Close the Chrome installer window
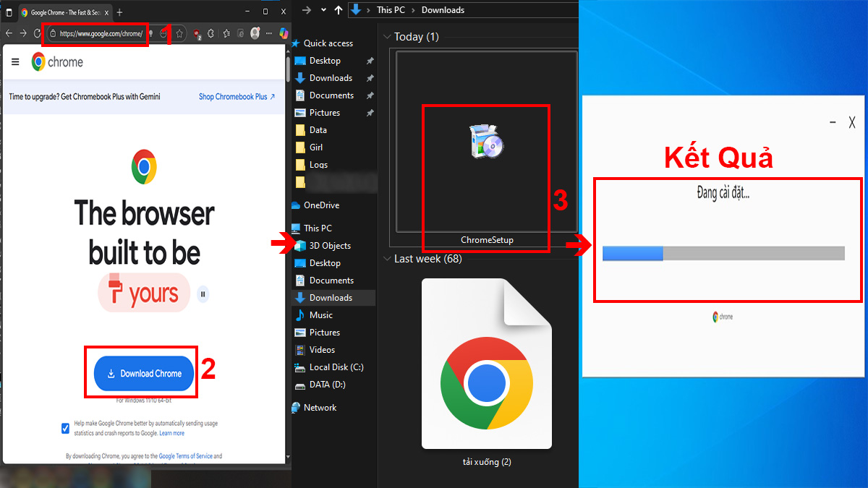The image size is (868, 488). (x=851, y=122)
